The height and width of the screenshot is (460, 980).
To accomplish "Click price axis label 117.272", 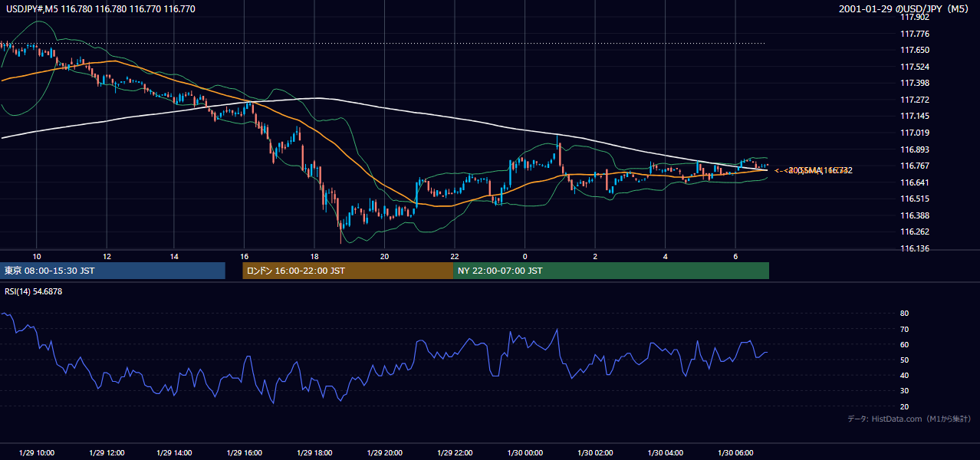I will 914,100.
